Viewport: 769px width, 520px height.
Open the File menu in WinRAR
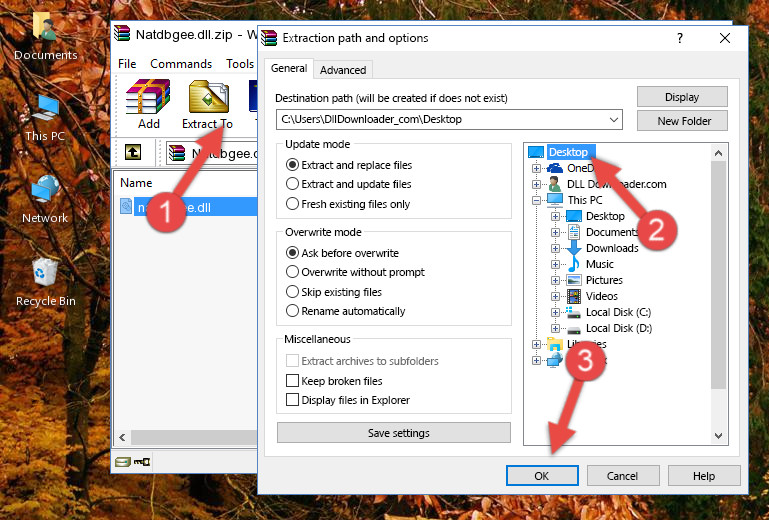(x=127, y=64)
